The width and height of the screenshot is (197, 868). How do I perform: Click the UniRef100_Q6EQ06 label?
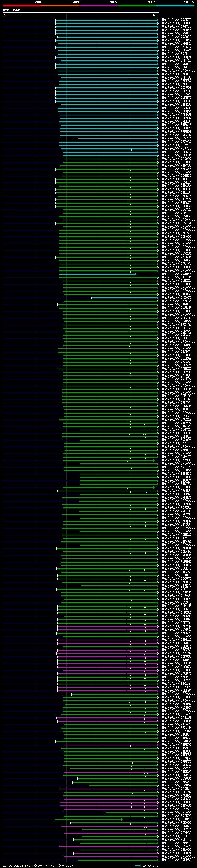(177, 111)
